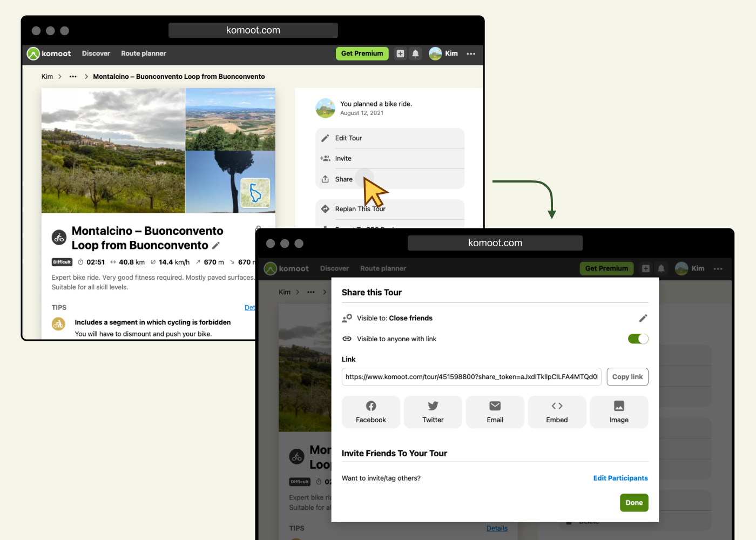Viewport: 756px width, 540px height.
Task: Open Kim profile avatar in back window navbar
Action: click(x=435, y=53)
